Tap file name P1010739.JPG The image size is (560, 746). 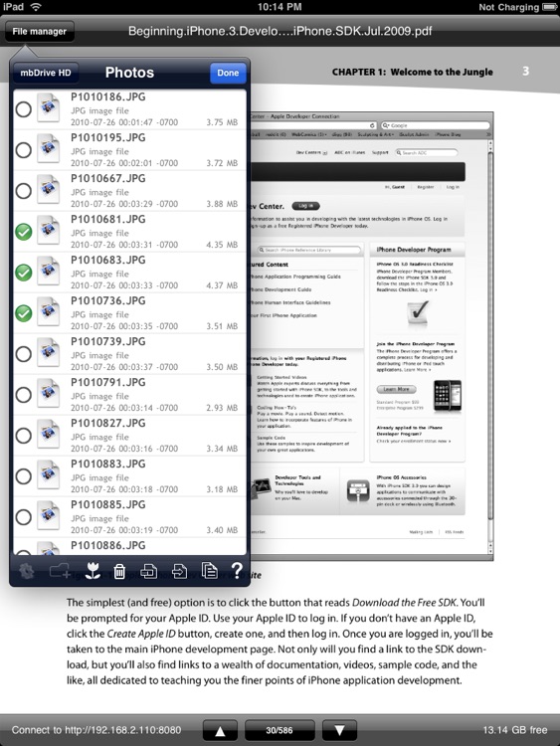coord(108,341)
